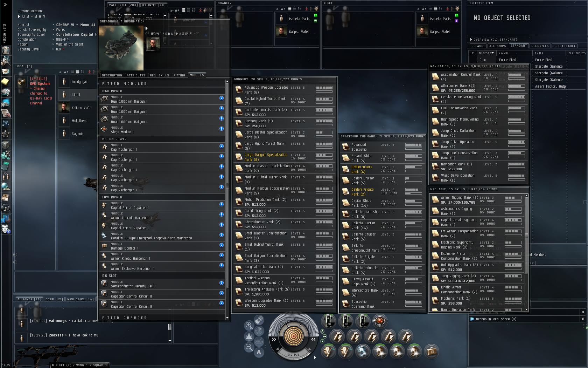This screenshot has width=588, height=368.
Task: Open the People & Places icon
Action: pyautogui.click(x=6, y=61)
